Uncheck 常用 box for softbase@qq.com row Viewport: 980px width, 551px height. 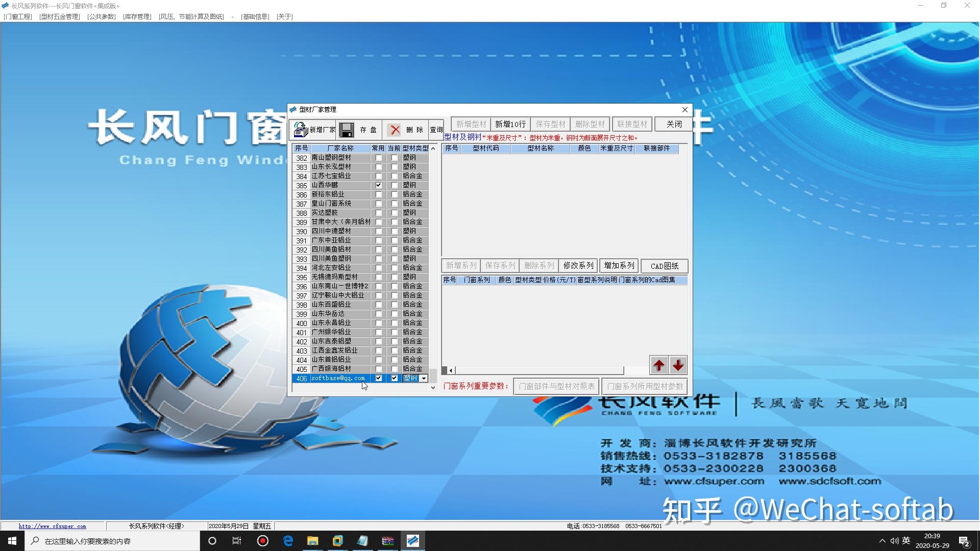click(378, 378)
